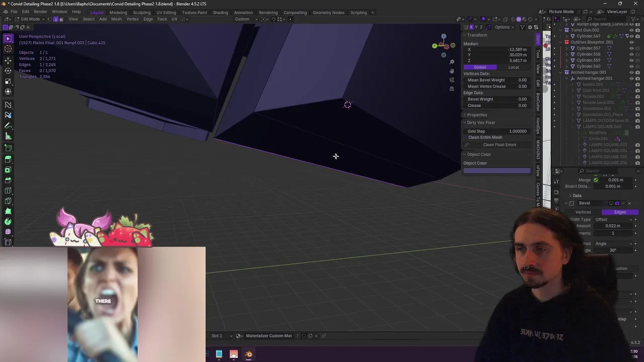Click Clean Entire Mesh button
The height and width of the screenshot is (362, 644).
(485, 137)
